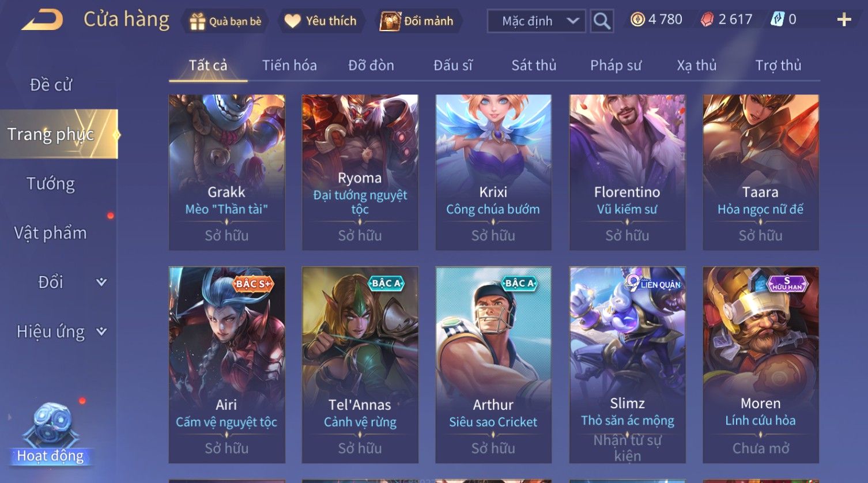Viewport: 868px width, 483px height.
Task: Expand the Đổi sidebar chevron
Action: point(101,282)
